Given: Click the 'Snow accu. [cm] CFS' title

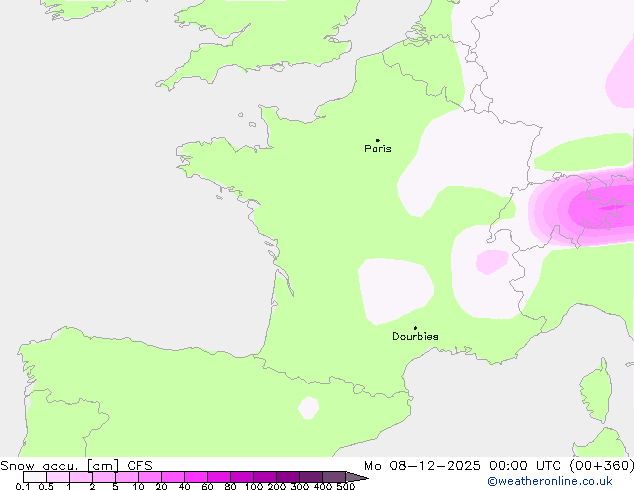Looking at the screenshot, I should pos(76,465).
